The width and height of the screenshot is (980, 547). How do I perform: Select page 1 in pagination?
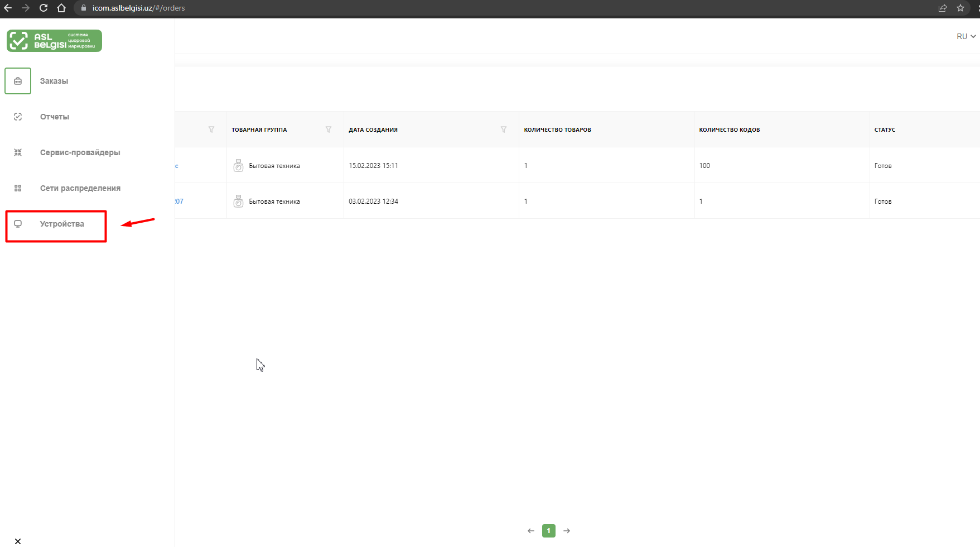pyautogui.click(x=549, y=531)
